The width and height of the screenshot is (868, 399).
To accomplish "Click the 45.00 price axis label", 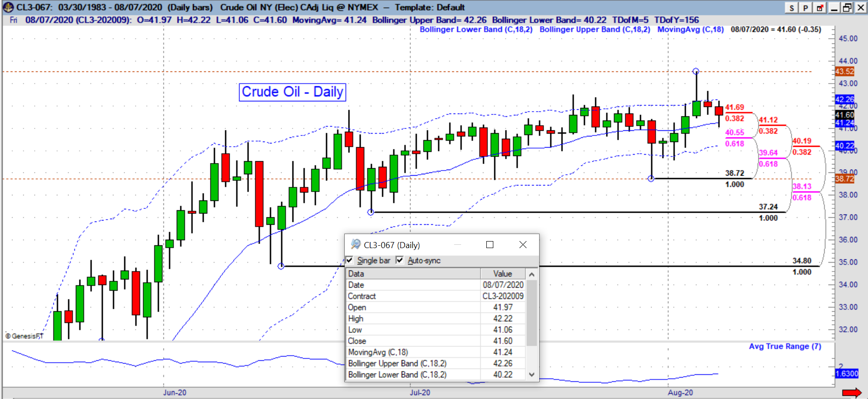I will click(848, 39).
